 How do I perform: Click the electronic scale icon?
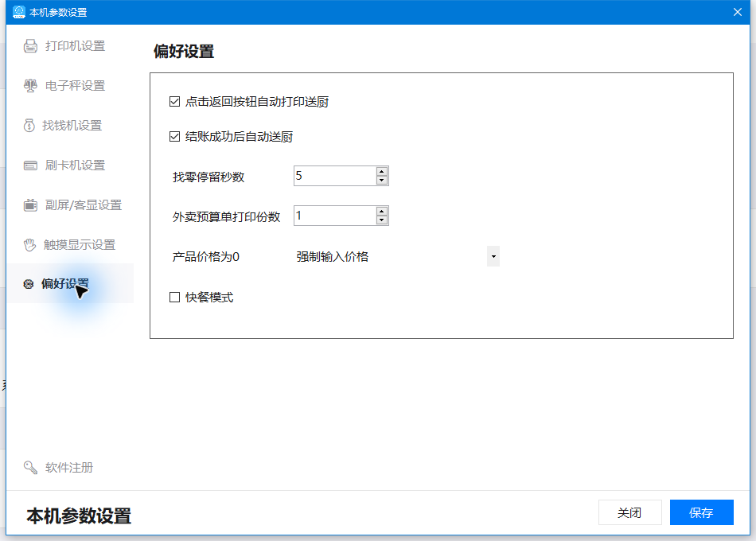[x=30, y=86]
